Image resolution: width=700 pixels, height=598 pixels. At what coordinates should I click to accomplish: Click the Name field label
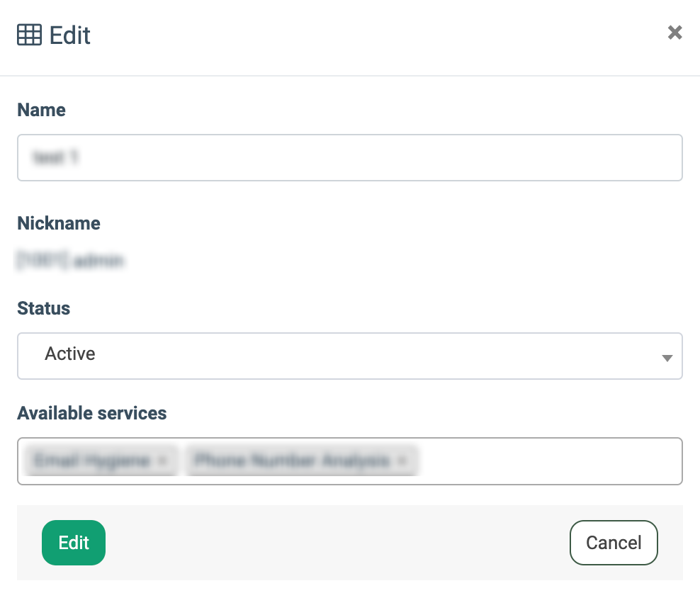coord(41,110)
